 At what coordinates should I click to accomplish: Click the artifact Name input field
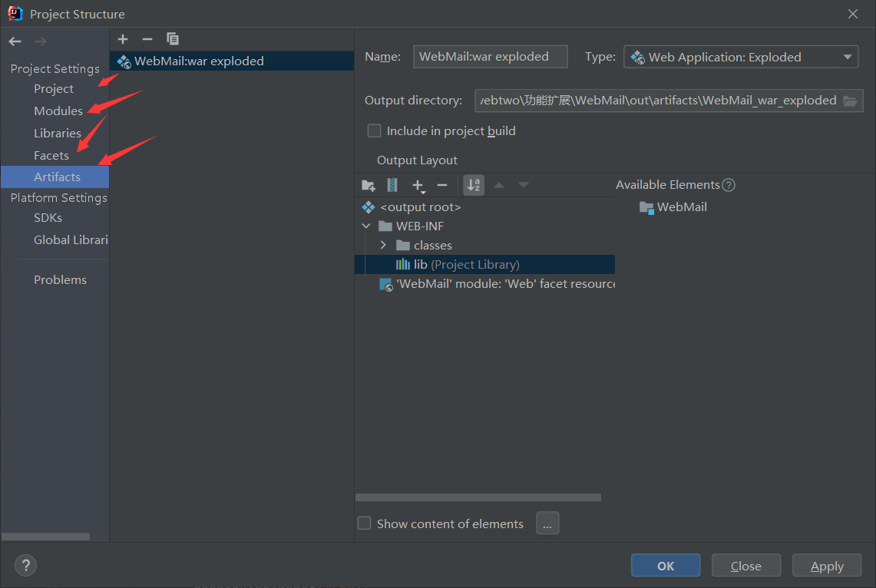[x=491, y=57]
